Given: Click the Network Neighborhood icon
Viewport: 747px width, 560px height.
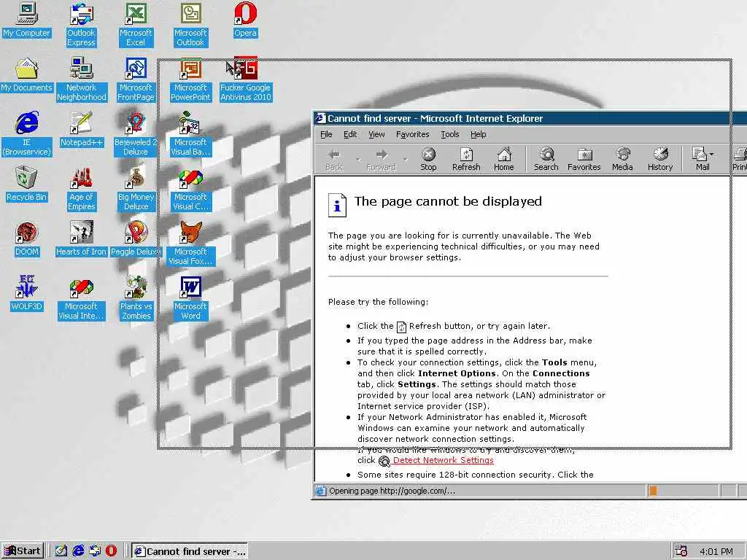Looking at the screenshot, I should click(x=82, y=79).
